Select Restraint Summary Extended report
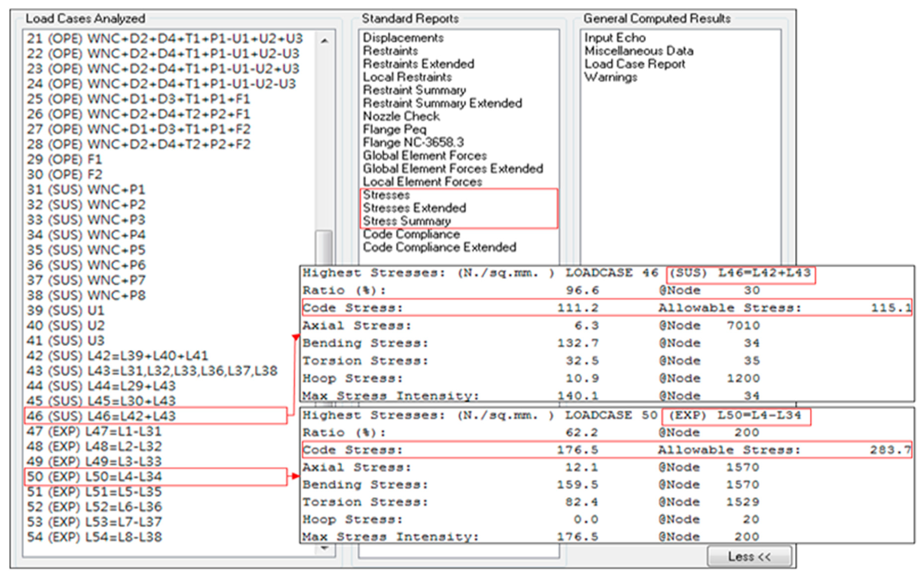The height and width of the screenshot is (577, 924). tap(442, 103)
